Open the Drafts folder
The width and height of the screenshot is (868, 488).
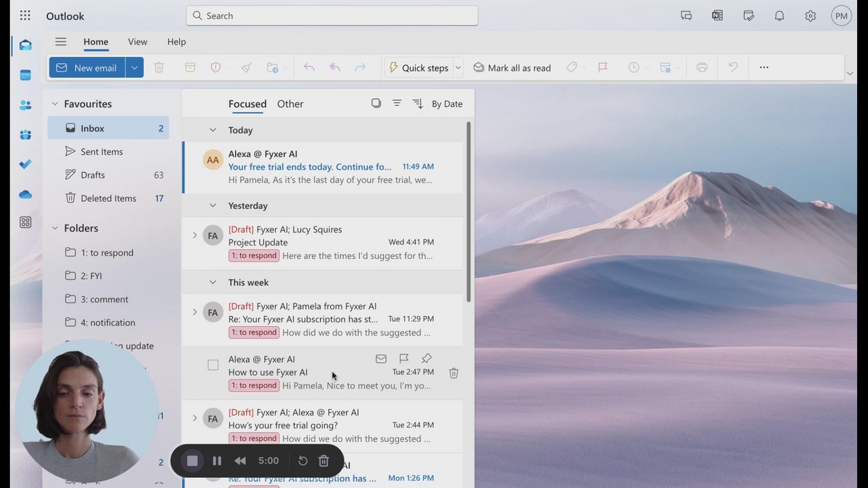108,175
